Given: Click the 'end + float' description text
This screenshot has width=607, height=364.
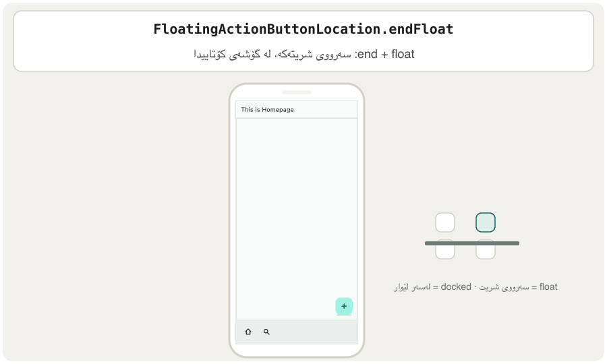Looking at the screenshot, I should (x=385, y=54).
